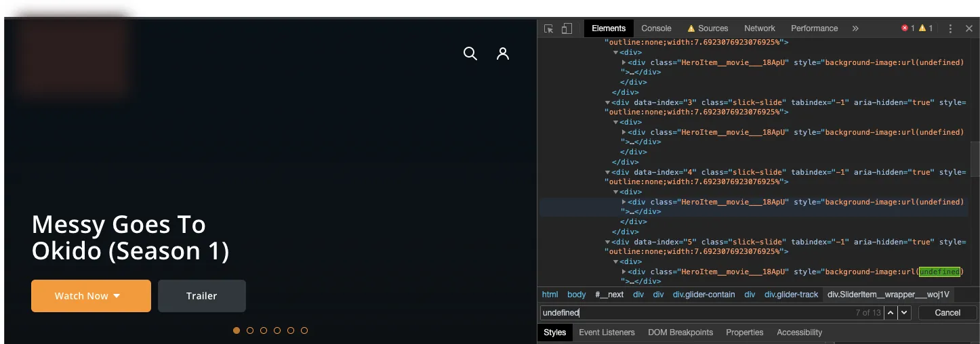The width and height of the screenshot is (980, 344).
Task: Go to previous search result arrow
Action: click(891, 312)
